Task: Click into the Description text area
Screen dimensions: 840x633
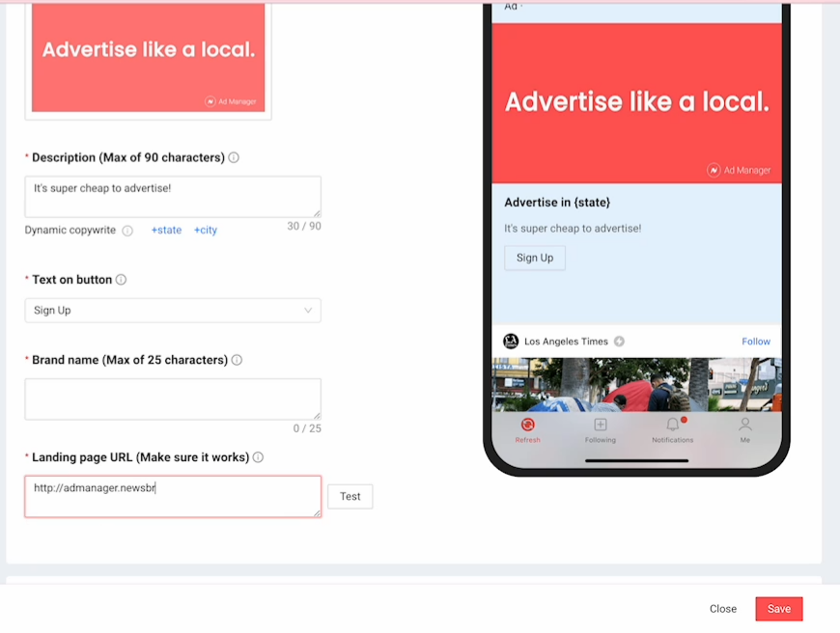Action: coord(173,197)
